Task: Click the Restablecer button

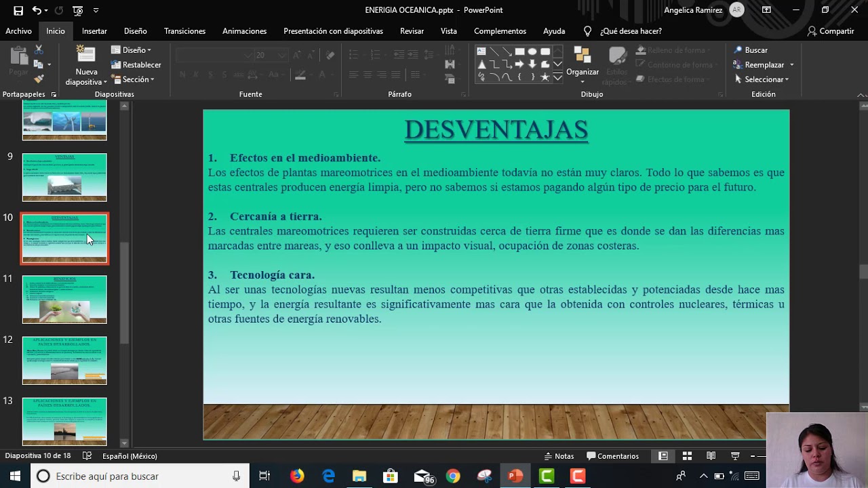Action: 136,65
